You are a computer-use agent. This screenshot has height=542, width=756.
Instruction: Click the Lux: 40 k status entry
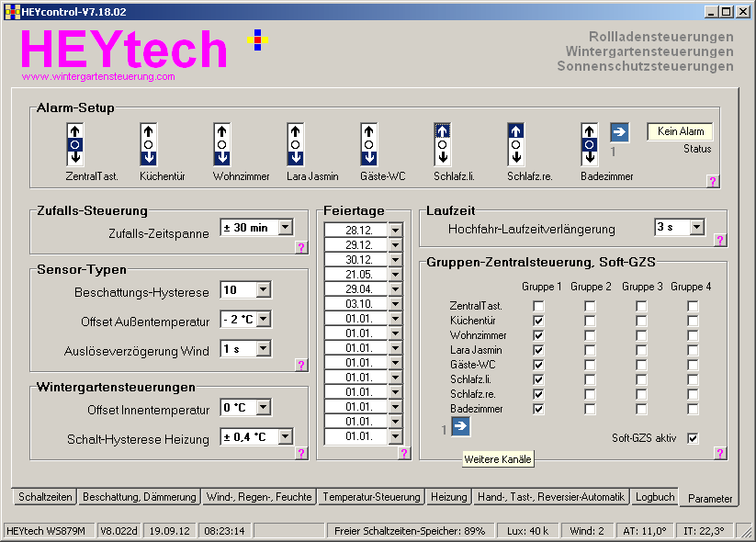(x=527, y=531)
